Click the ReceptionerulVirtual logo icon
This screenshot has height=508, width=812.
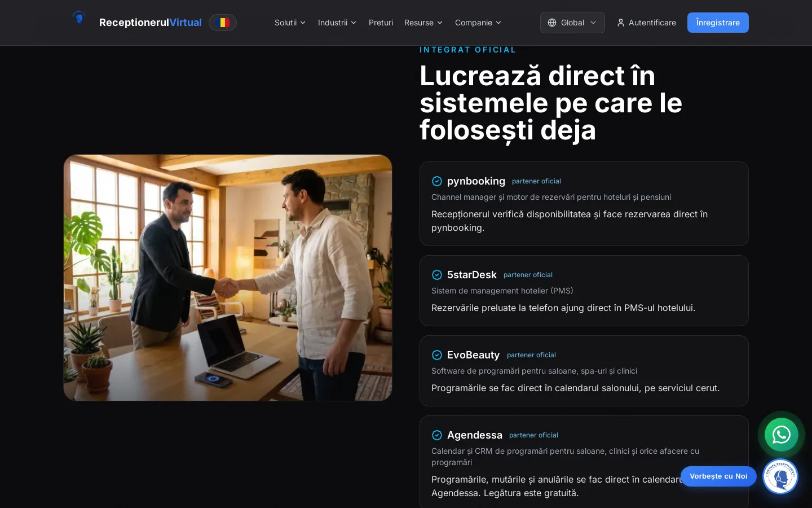point(79,18)
